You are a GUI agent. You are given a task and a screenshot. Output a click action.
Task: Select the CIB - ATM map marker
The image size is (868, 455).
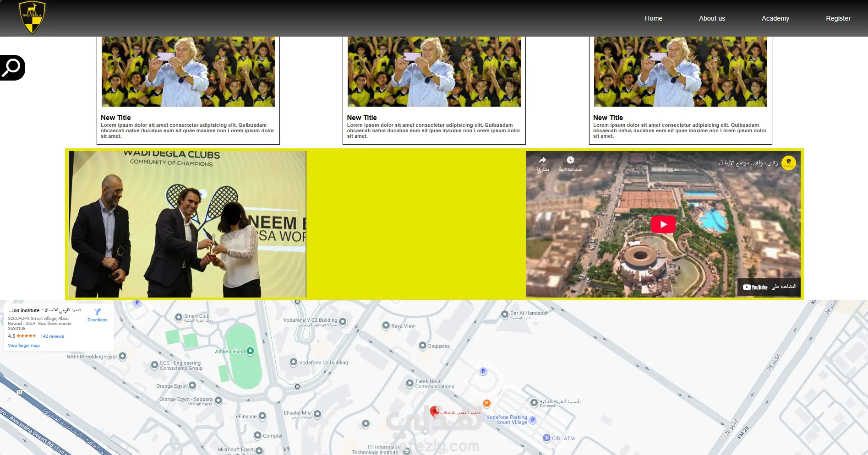(x=546, y=438)
